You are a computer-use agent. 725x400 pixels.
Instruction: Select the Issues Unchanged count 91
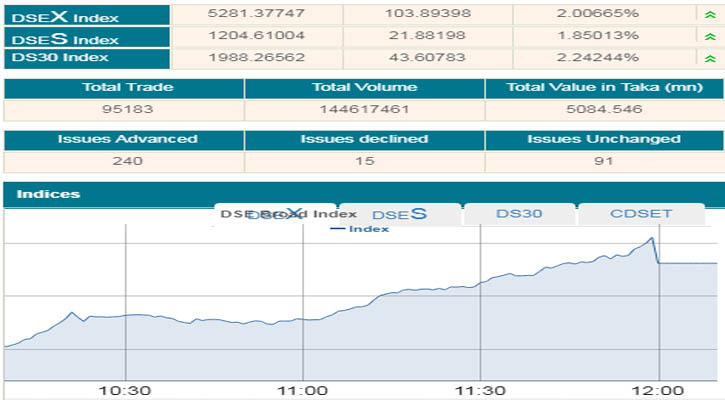coord(604,161)
